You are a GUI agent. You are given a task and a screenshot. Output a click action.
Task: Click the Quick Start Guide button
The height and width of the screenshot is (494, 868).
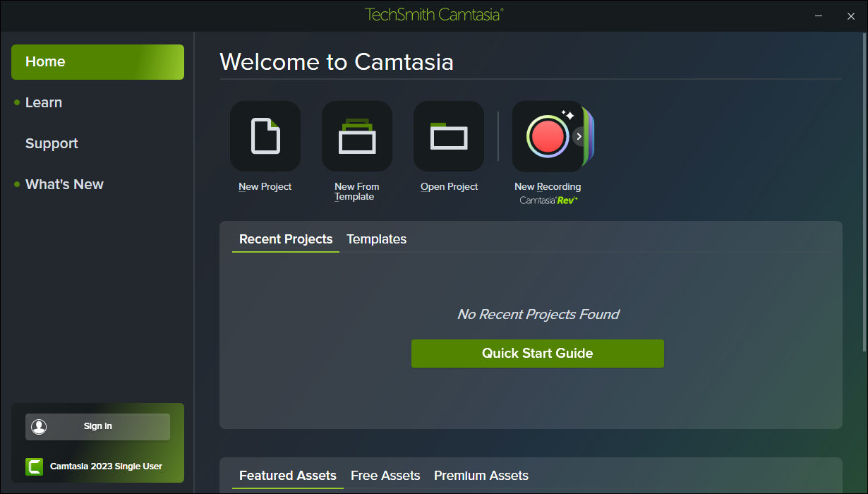[x=537, y=354]
